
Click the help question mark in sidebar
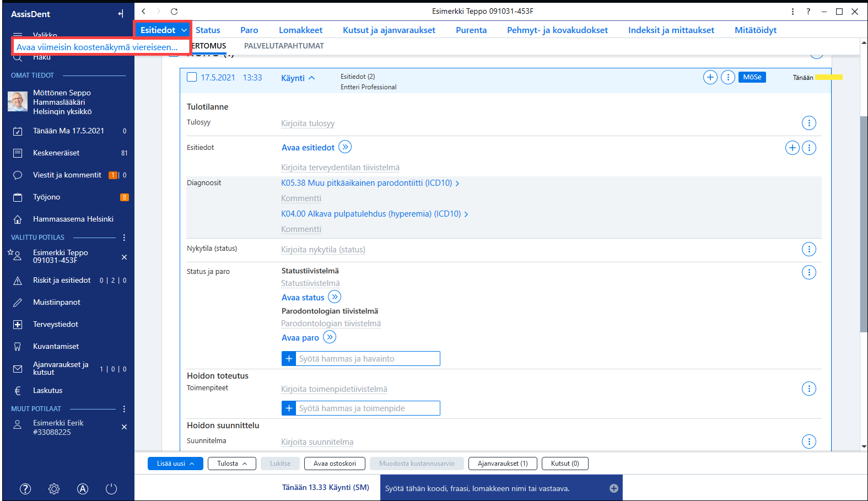[25, 489]
